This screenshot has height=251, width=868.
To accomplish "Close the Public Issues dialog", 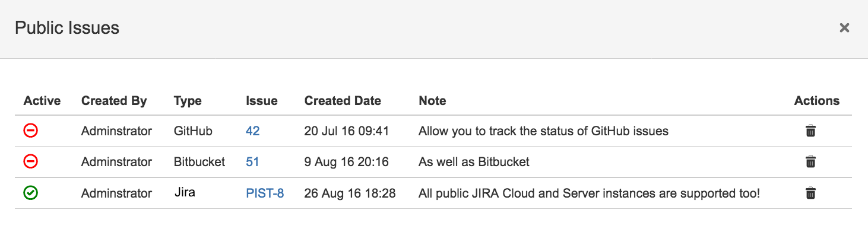I will pos(844,28).
